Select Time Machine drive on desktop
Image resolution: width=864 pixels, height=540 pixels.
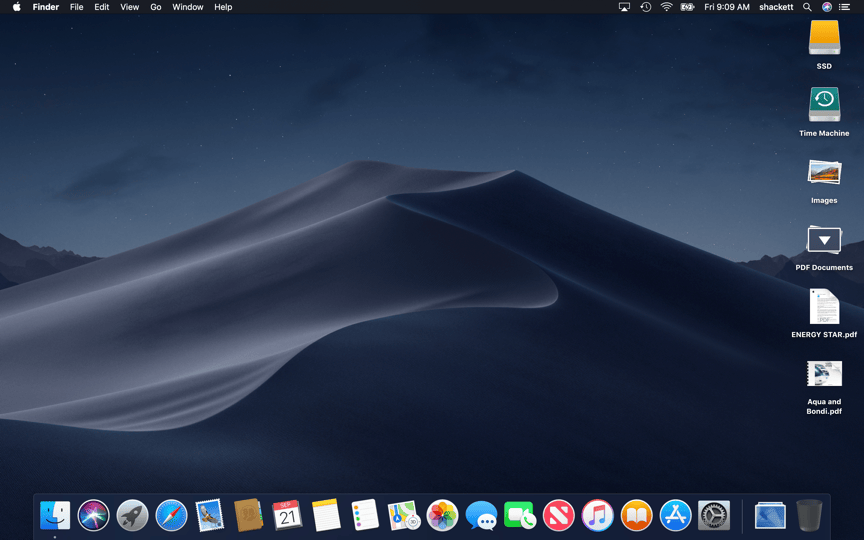(x=824, y=105)
